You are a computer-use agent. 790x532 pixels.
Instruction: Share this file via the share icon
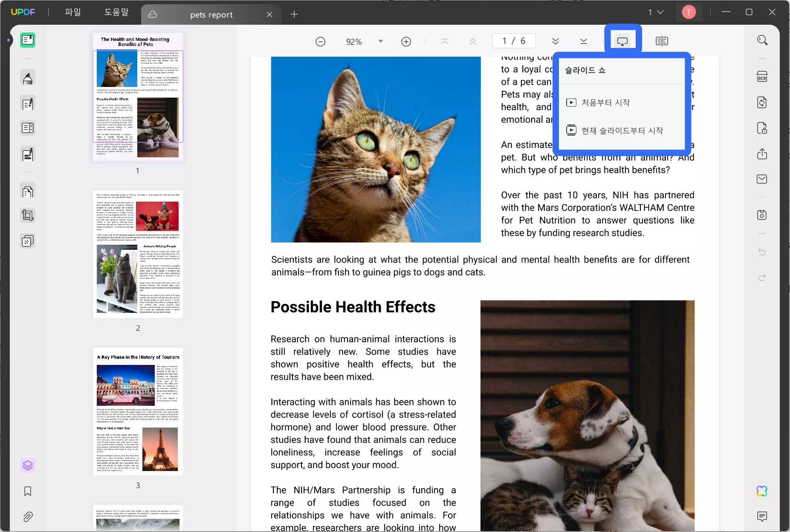pyautogui.click(x=762, y=153)
